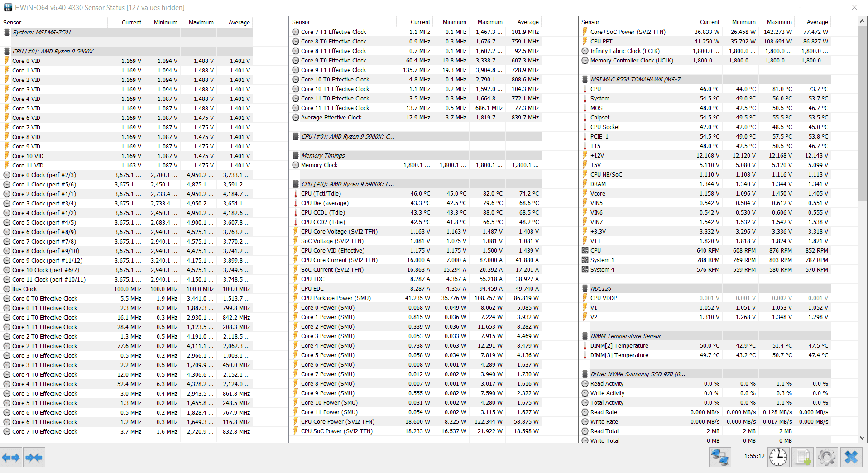
Task: Select the SoC Current (SVI2 TFN) row
Action: pos(416,269)
